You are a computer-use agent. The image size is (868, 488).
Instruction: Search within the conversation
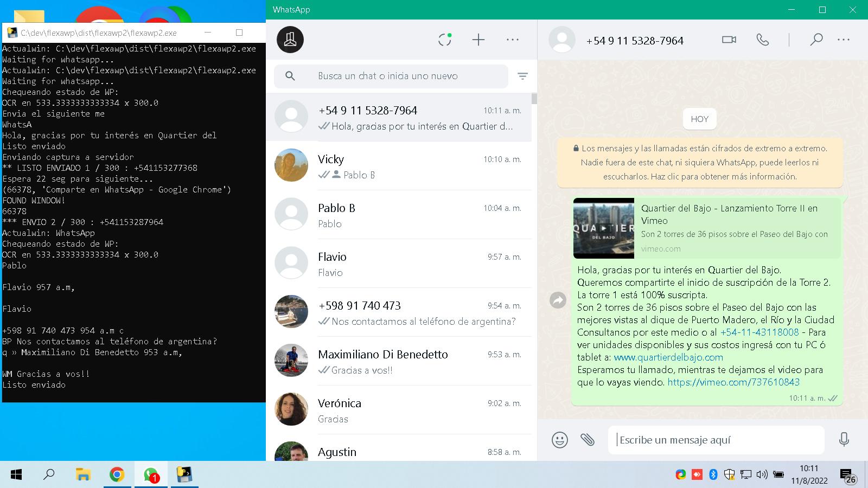(x=816, y=40)
